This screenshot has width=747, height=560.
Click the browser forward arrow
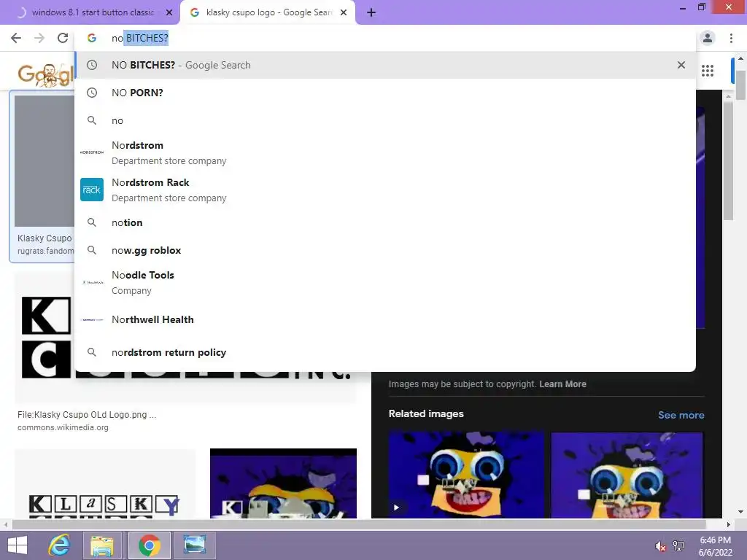39,38
